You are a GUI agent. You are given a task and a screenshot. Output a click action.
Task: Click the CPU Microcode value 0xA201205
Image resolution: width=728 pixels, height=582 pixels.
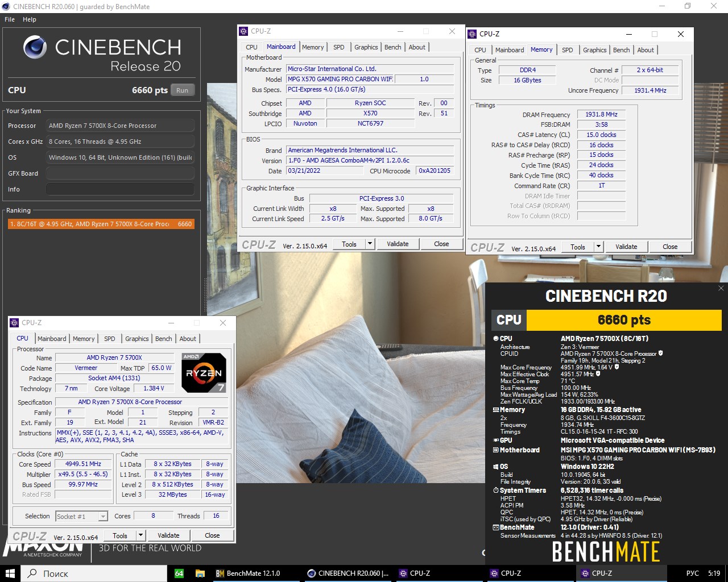coord(435,171)
